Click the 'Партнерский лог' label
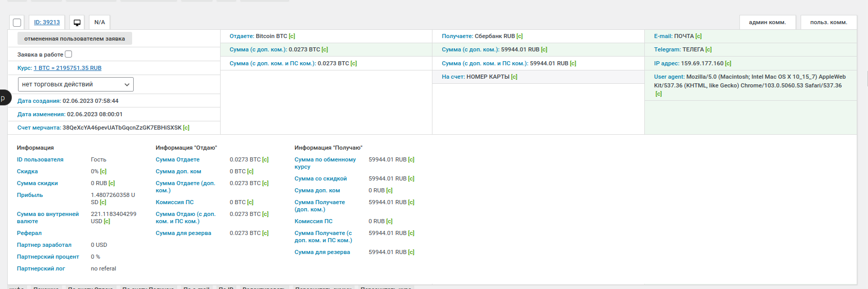This screenshot has height=289, width=868. click(41, 268)
